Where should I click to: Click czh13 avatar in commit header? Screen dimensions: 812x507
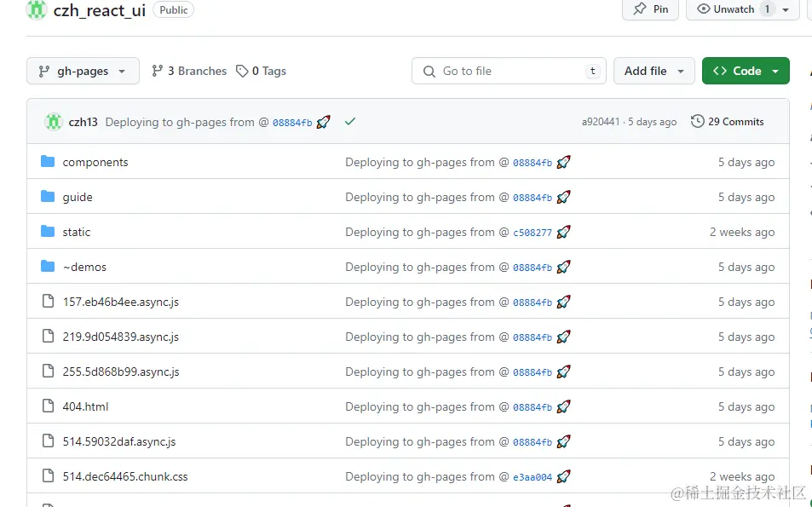tap(54, 122)
